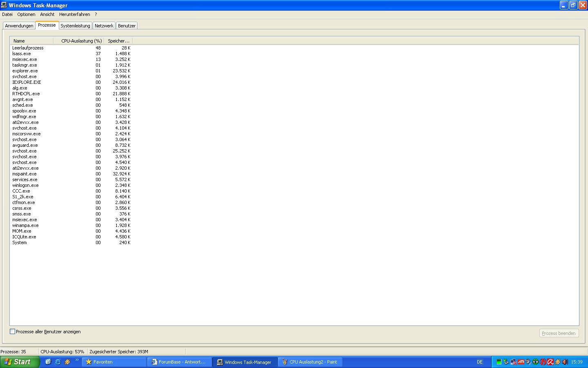Select the taskmgr.exe process

pos(71,65)
